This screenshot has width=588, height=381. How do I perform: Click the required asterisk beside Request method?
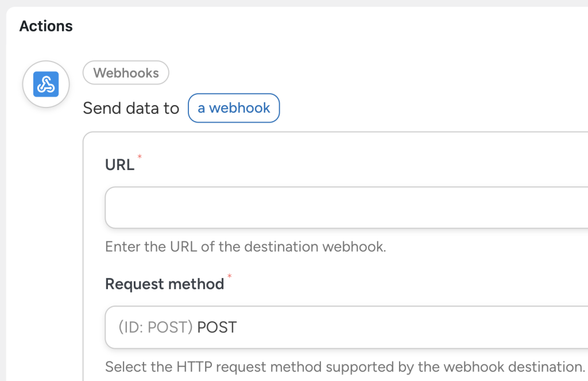coord(230,278)
